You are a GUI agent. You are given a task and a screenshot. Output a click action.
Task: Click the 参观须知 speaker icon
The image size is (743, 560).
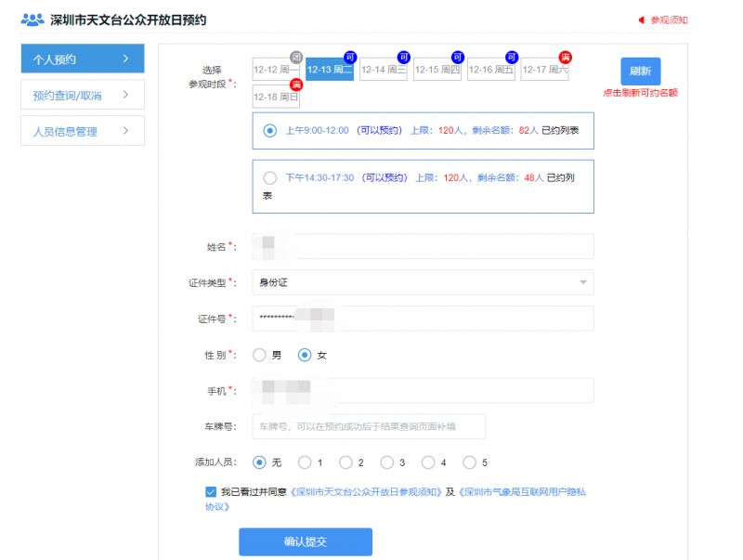tap(641, 20)
